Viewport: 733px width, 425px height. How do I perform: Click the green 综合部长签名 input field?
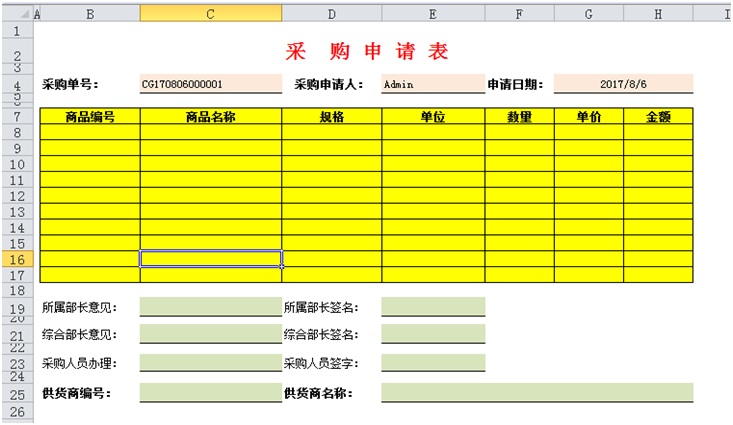[432, 334]
